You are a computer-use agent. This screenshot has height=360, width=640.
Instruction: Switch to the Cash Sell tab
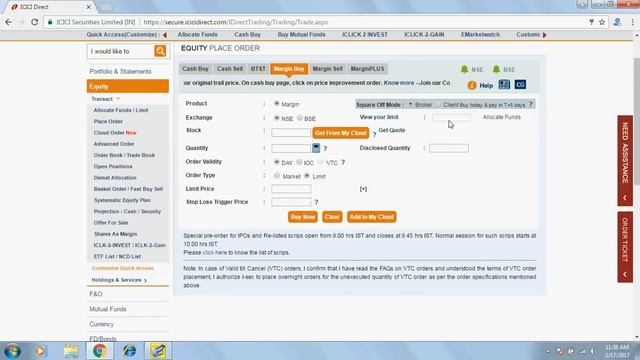coord(230,69)
